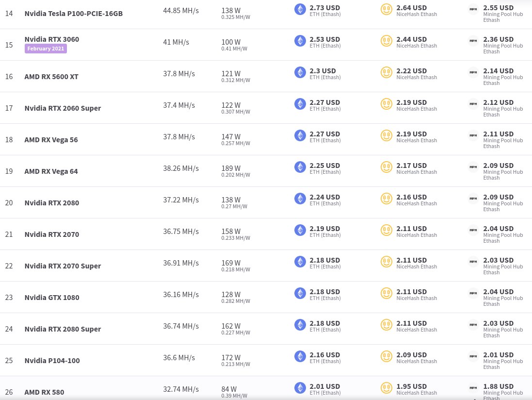Click 2.09 USD Mining Pool Hub for Vega 64
The height and width of the screenshot is (400, 532).
pos(498,166)
